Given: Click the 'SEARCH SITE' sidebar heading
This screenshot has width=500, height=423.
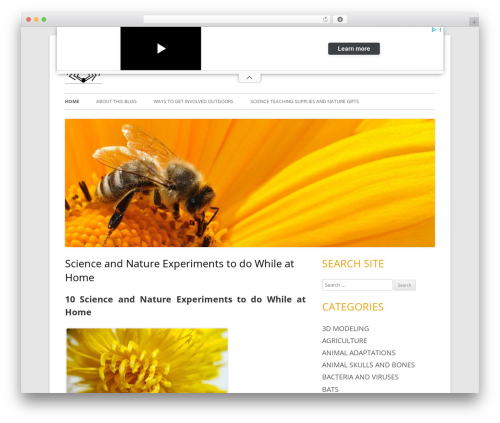Looking at the screenshot, I should (x=353, y=264).
